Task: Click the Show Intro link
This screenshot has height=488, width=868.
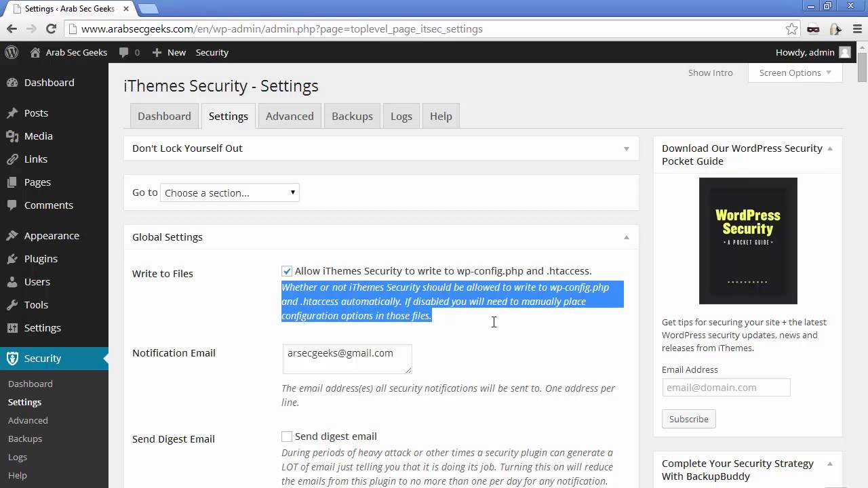Action: 710,73
